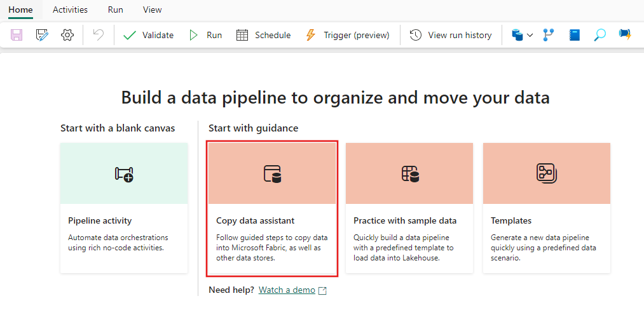Click the external link icon after Watch a demo

point(323,291)
